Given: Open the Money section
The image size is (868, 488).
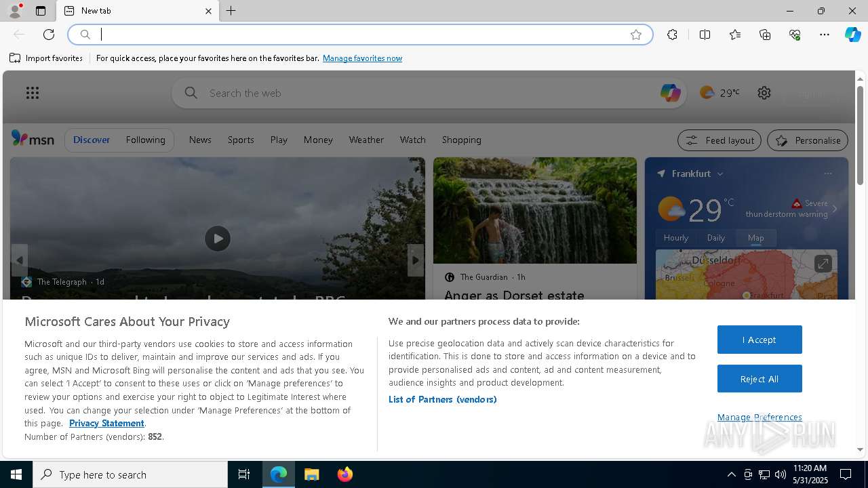Looking at the screenshot, I should pyautogui.click(x=318, y=140).
